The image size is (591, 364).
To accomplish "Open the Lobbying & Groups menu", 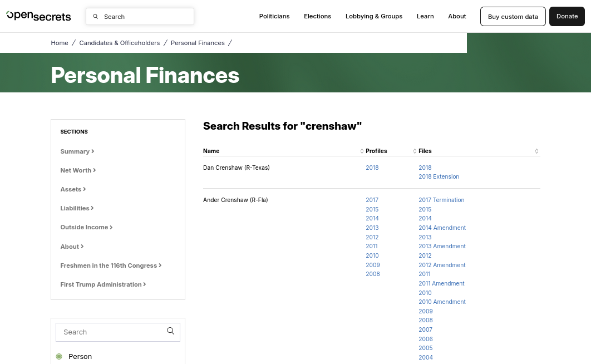I will click(x=374, y=16).
